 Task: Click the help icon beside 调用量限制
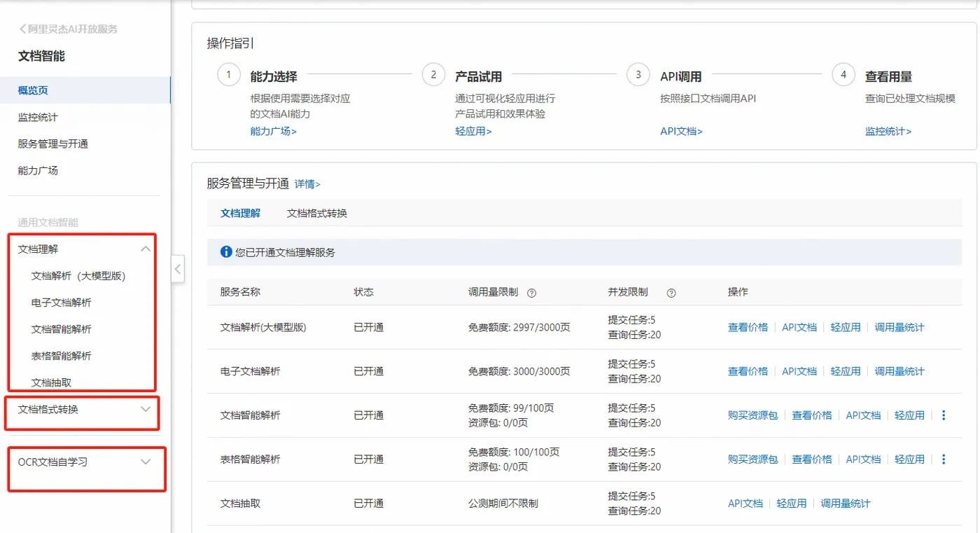coord(531,293)
